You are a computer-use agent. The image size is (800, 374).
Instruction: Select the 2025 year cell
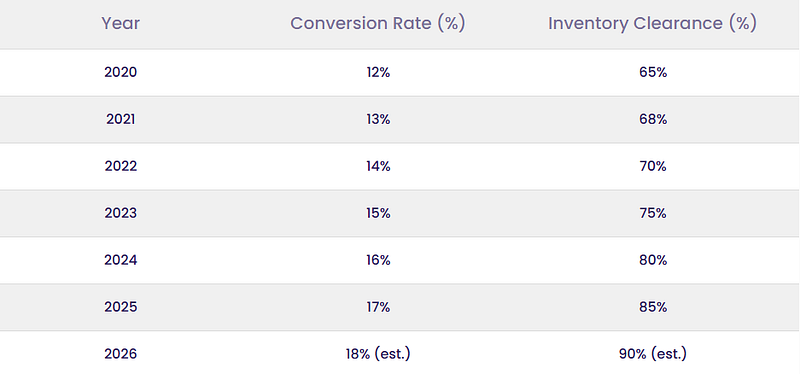pyautogui.click(x=121, y=307)
